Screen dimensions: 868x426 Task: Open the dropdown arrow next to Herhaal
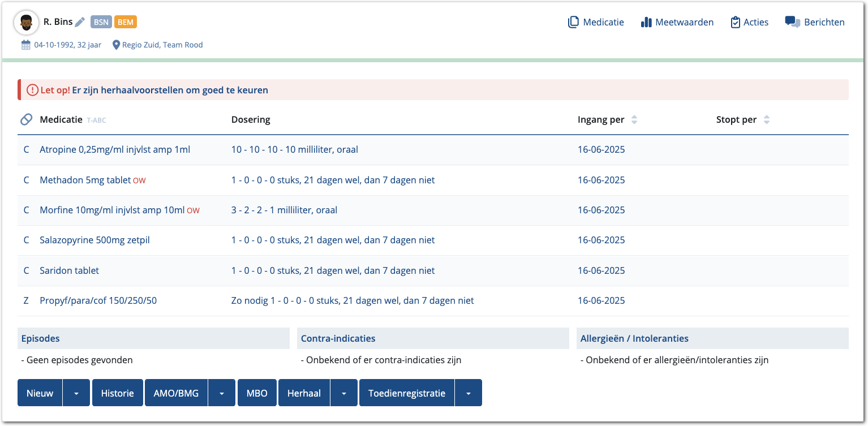[344, 393]
